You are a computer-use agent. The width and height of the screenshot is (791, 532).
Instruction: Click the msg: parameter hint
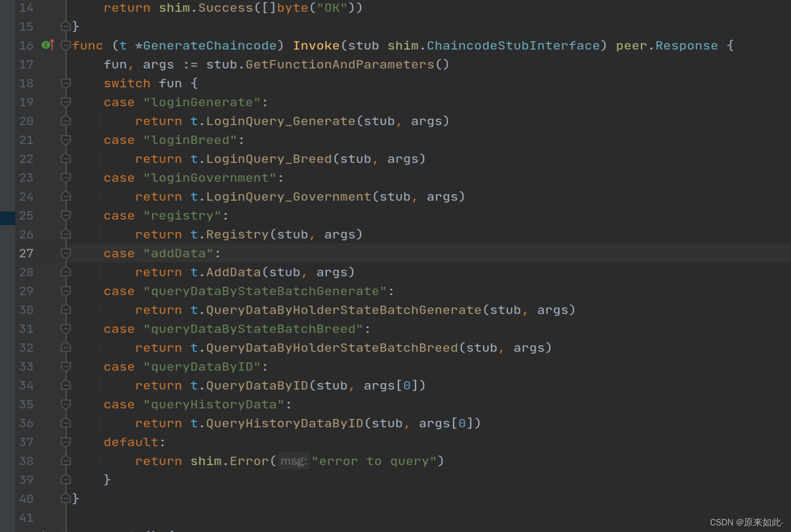click(x=294, y=461)
